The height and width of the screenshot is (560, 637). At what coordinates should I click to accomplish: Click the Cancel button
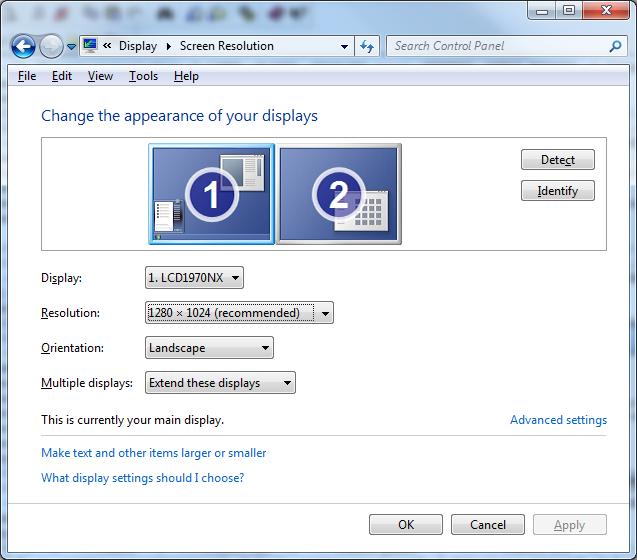tap(488, 525)
